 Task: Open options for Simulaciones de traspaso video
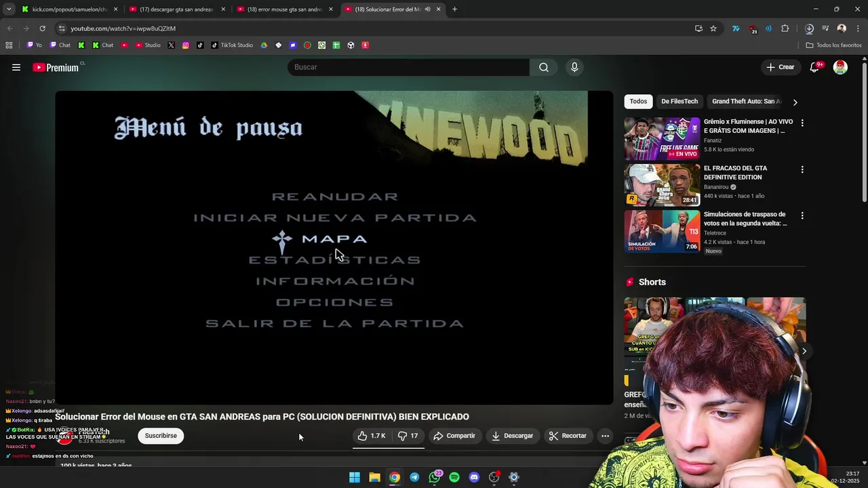point(802,216)
